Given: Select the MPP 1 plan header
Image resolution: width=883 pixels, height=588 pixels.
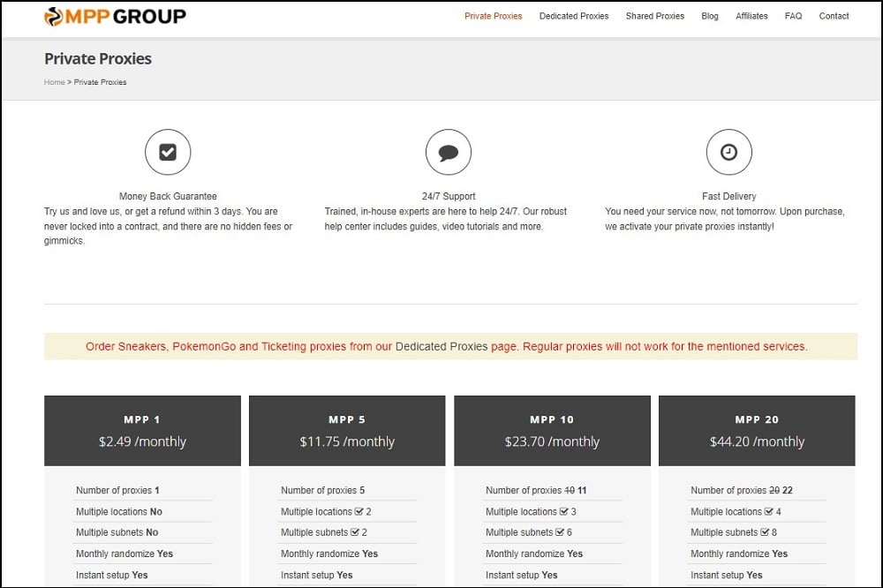Looking at the screenshot, I should 142,431.
